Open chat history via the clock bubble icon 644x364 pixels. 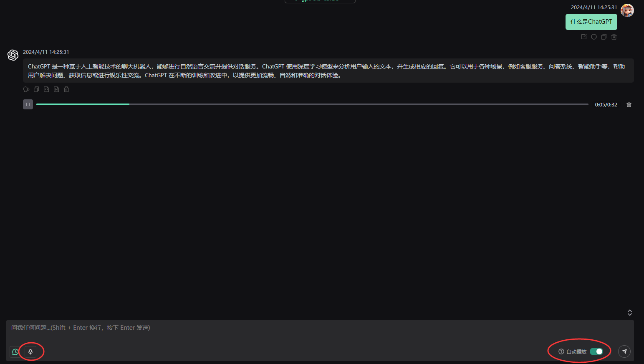point(15,352)
